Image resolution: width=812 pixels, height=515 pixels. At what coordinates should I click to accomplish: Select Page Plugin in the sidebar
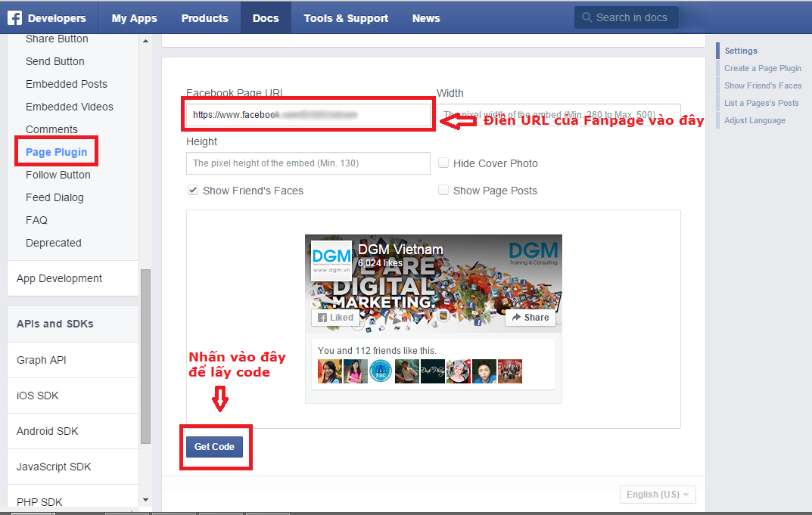click(57, 152)
